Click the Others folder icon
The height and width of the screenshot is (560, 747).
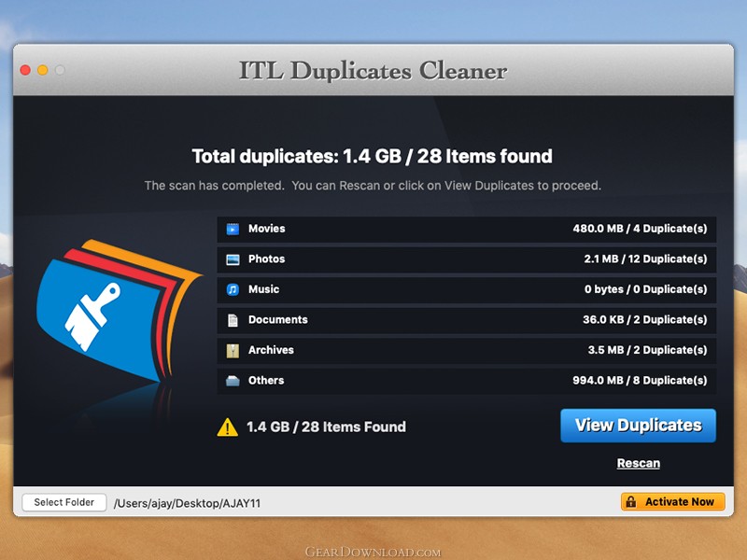coord(233,381)
